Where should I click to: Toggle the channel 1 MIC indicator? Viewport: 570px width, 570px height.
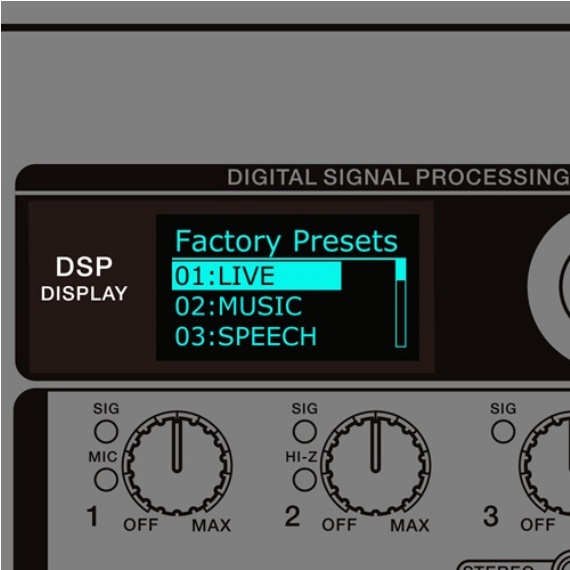[x=106, y=479]
